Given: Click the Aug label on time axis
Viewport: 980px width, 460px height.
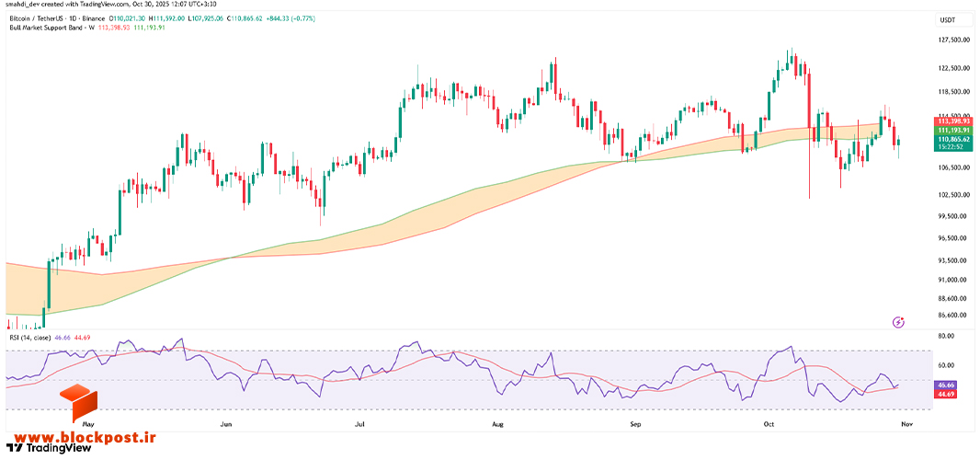Looking at the screenshot, I should (x=497, y=424).
